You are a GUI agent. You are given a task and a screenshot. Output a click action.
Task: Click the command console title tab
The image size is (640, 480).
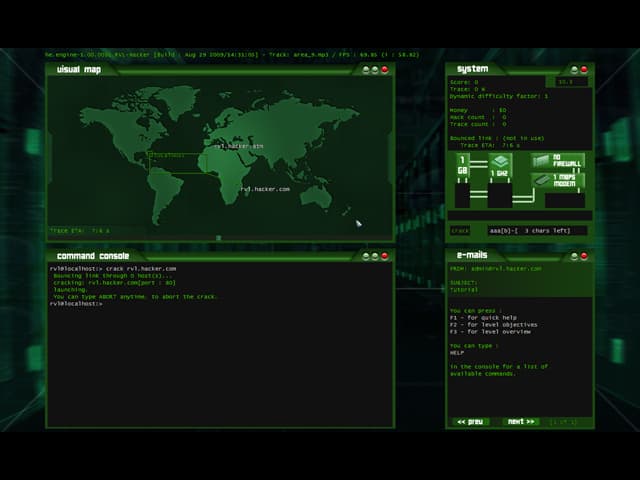click(x=93, y=256)
